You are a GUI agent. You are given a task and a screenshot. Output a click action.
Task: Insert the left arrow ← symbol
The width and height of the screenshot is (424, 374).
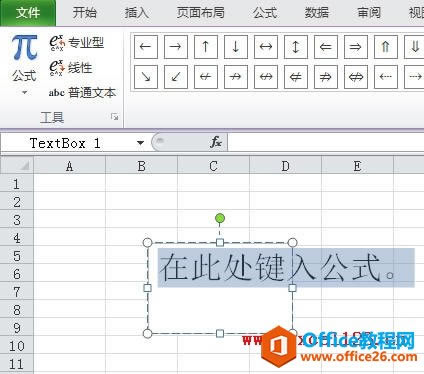146,47
